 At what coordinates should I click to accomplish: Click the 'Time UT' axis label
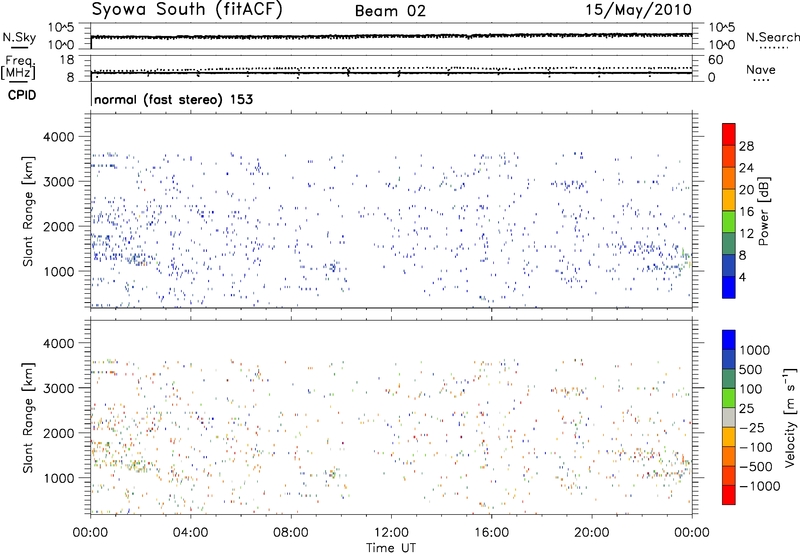pyautogui.click(x=391, y=547)
